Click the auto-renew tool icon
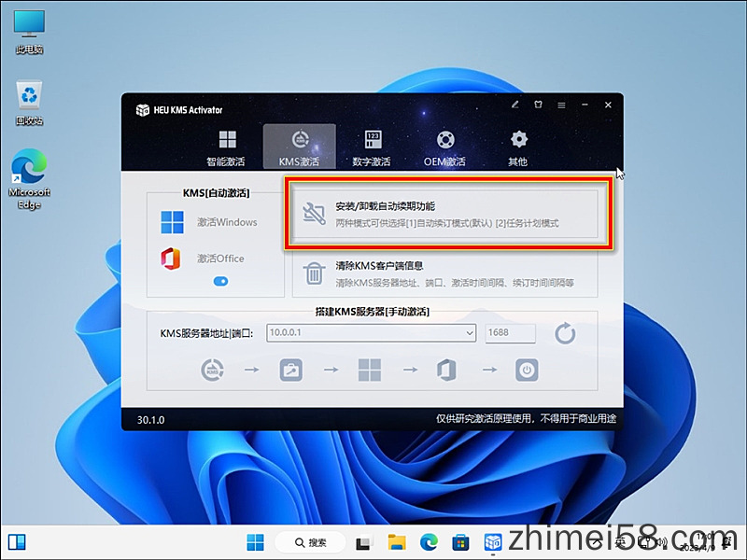 314,214
